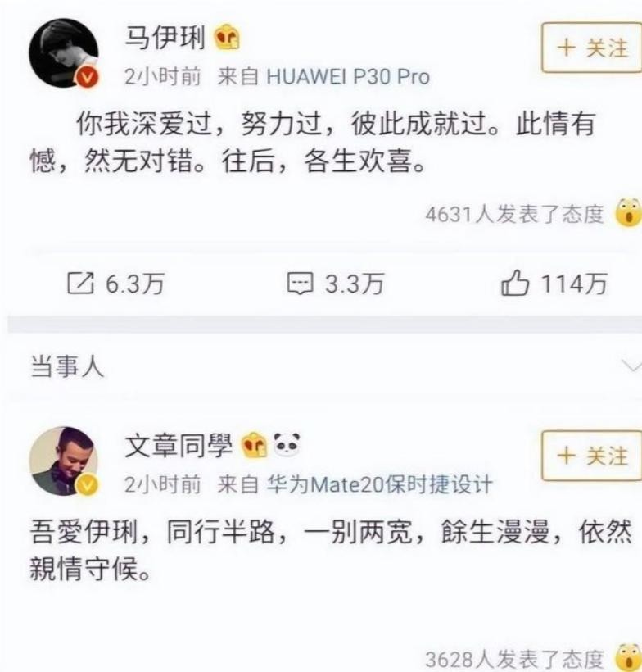Tap the repost icon showing 6.3万
This screenshot has width=642, height=672.
click(80, 284)
